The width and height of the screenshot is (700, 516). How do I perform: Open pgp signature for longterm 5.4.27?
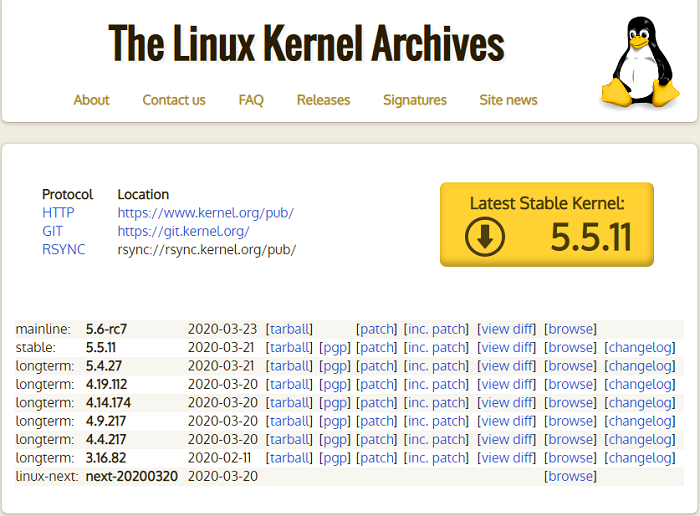point(335,366)
